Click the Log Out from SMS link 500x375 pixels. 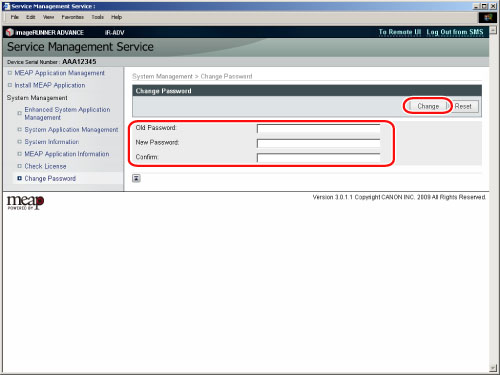(x=455, y=32)
